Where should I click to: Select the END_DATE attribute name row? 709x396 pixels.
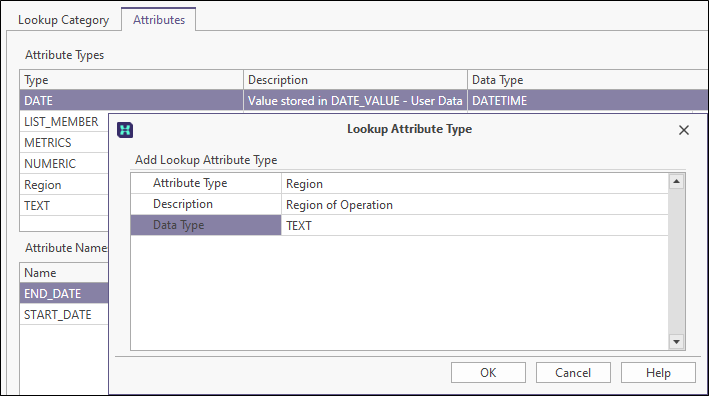[64, 293]
